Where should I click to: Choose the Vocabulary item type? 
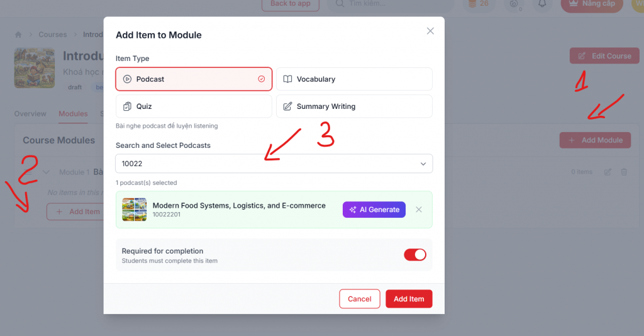(354, 79)
